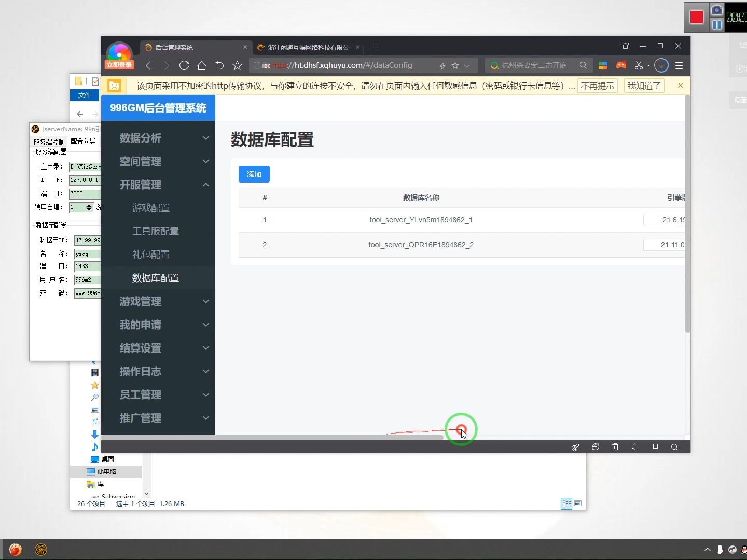Open the red game controller icon

(x=621, y=65)
